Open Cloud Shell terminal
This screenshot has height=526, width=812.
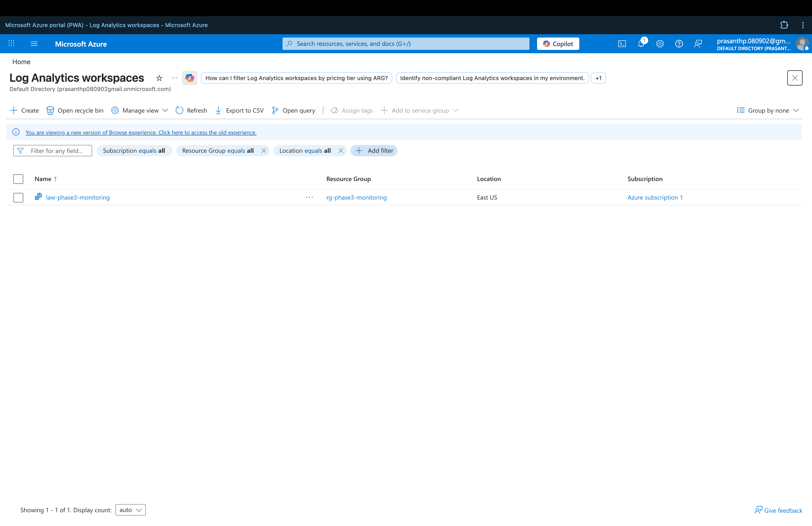622,43
